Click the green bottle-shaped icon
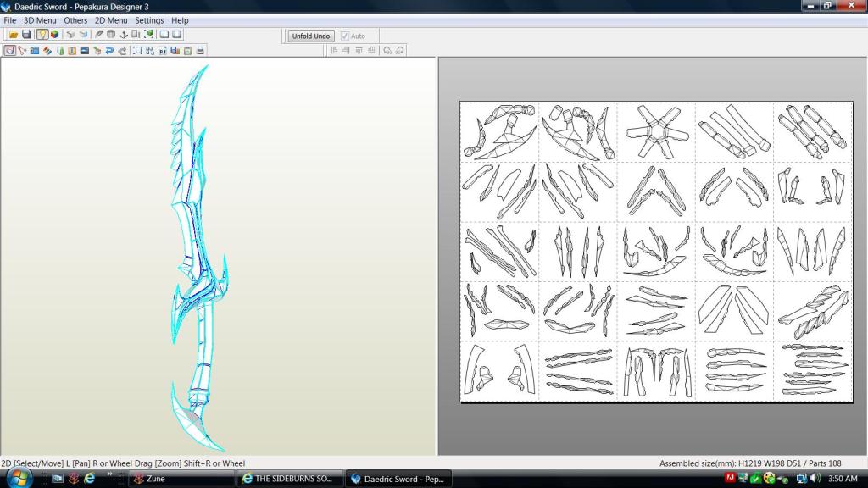The width and height of the screenshot is (868, 488). [x=60, y=50]
